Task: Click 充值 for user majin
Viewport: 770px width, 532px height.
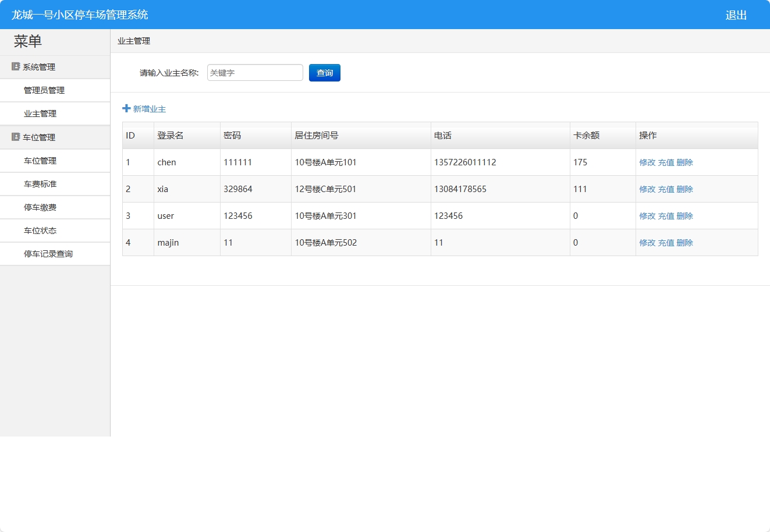Action: [666, 243]
